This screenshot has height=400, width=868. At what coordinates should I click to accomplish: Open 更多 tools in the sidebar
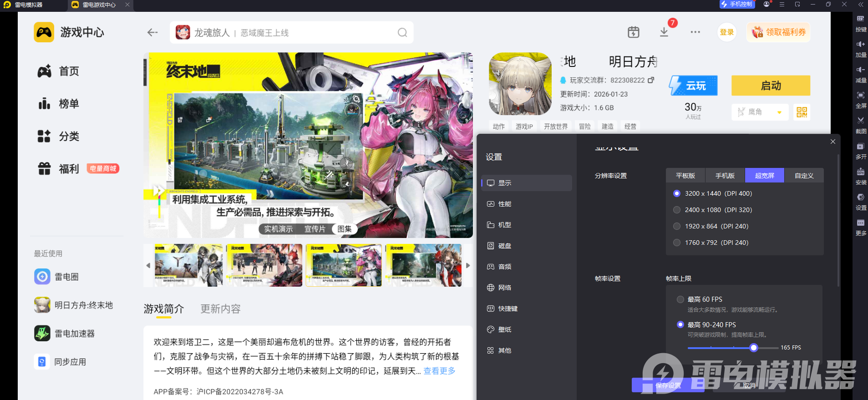(x=860, y=228)
